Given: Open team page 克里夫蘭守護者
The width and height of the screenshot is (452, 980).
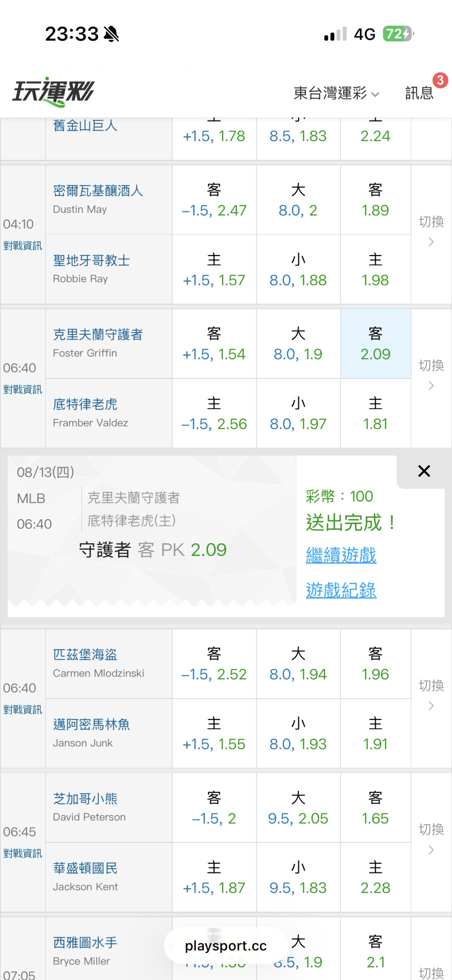Looking at the screenshot, I should click(98, 334).
